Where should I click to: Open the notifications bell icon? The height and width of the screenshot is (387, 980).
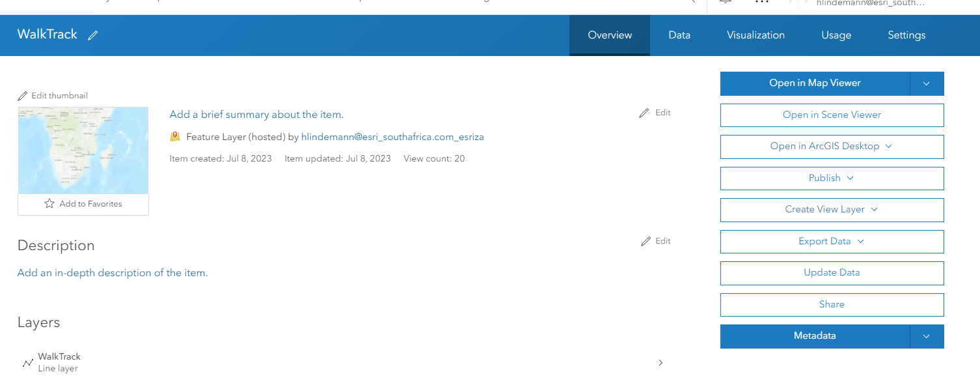tap(725, 3)
